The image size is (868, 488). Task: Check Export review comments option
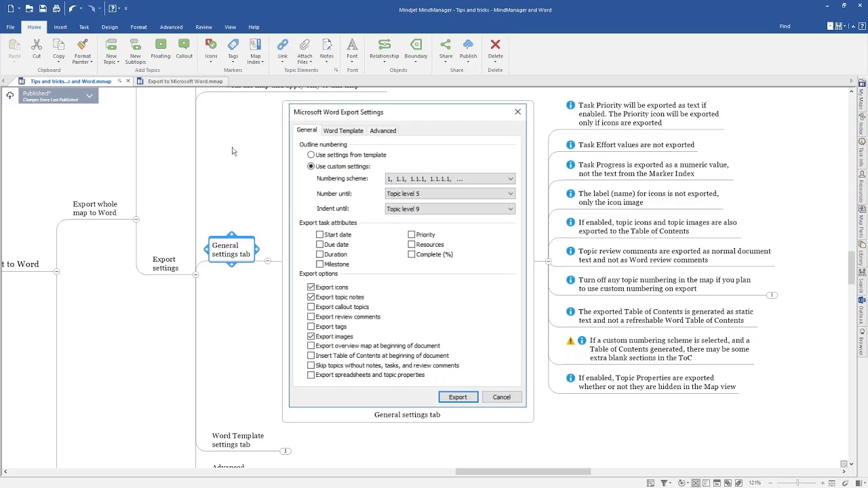(x=311, y=317)
